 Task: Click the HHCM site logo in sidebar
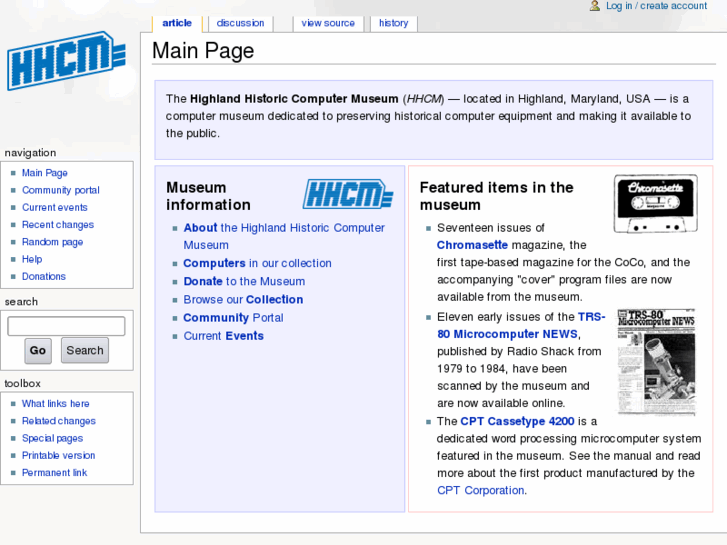(66, 60)
